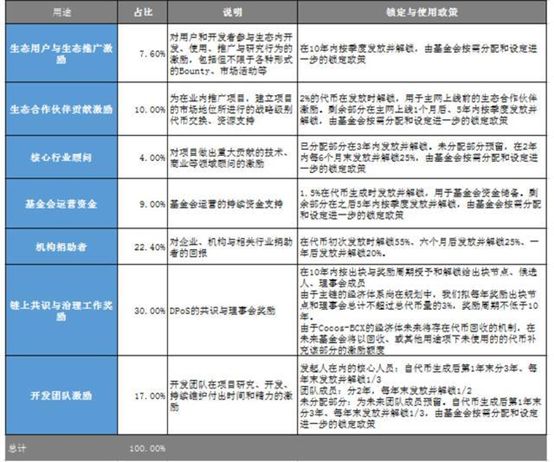Click policy text mentioning Cocos-BCX
554x462 pixels.
422,310
